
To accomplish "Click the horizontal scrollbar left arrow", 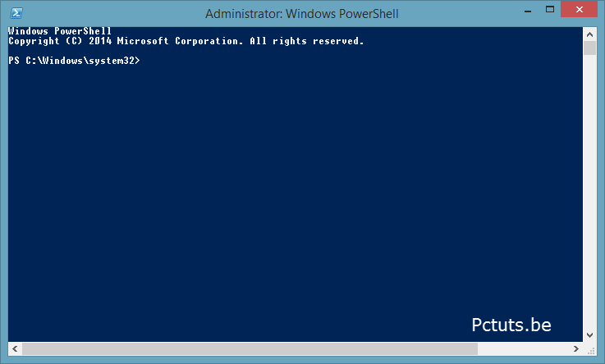I will coord(14,348).
